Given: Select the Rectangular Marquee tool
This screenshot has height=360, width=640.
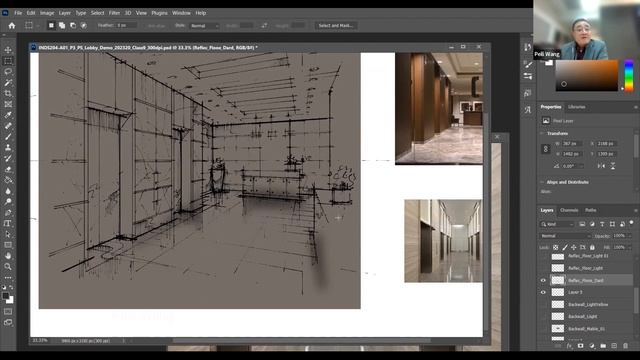Looking at the screenshot, I should [x=8, y=61].
